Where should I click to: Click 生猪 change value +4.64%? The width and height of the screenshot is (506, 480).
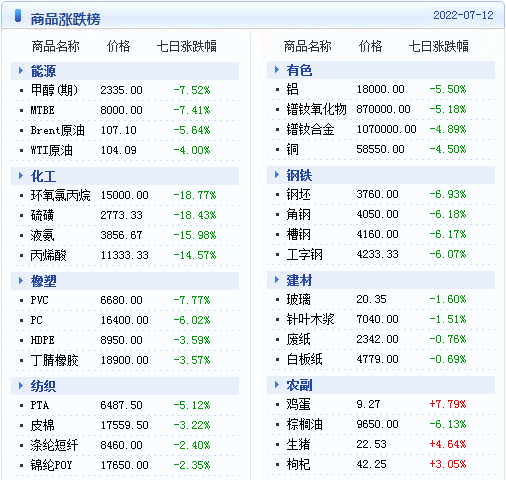click(448, 444)
